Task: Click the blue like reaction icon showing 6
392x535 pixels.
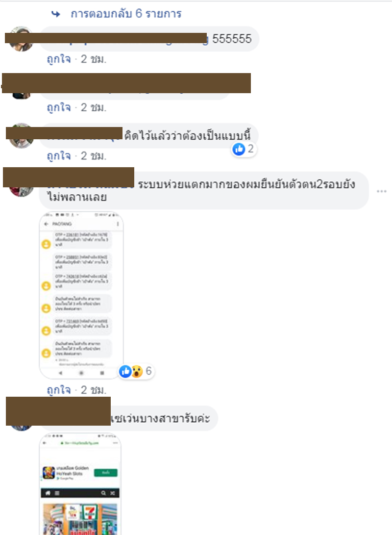Action: tap(125, 371)
